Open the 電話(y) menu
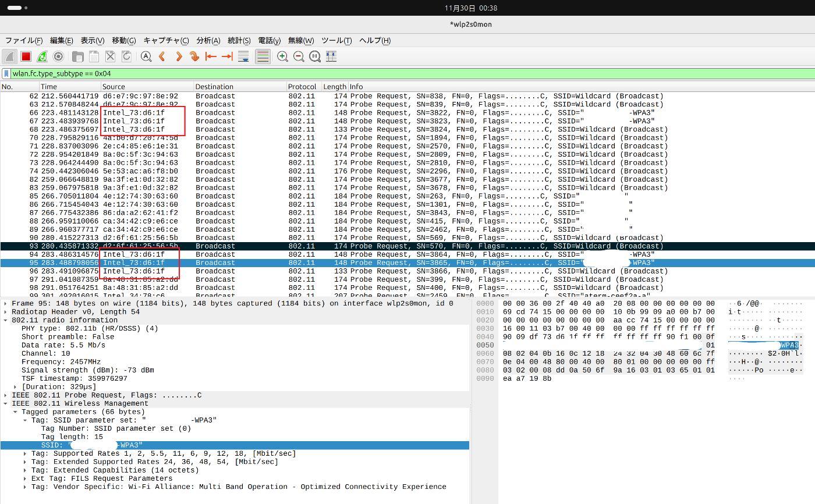 270,41
